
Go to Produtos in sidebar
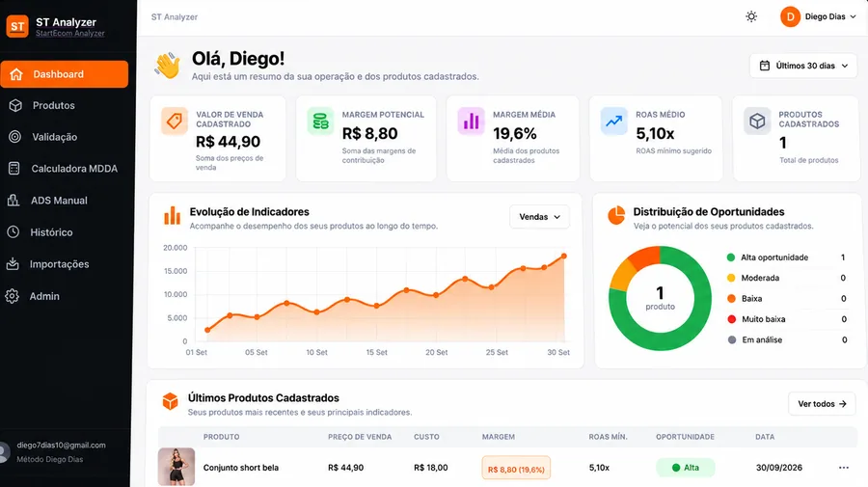coord(53,105)
